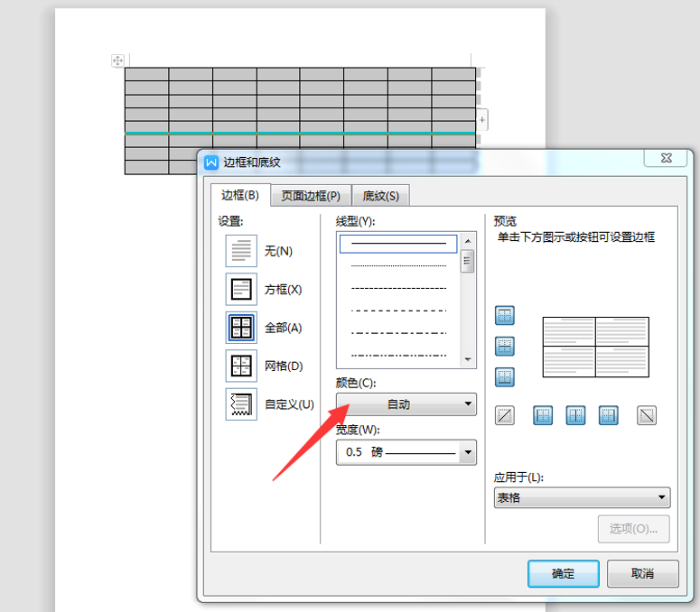
Task: Open the Width (宽度) dropdown showing 0.5 磅
Action: click(406, 452)
